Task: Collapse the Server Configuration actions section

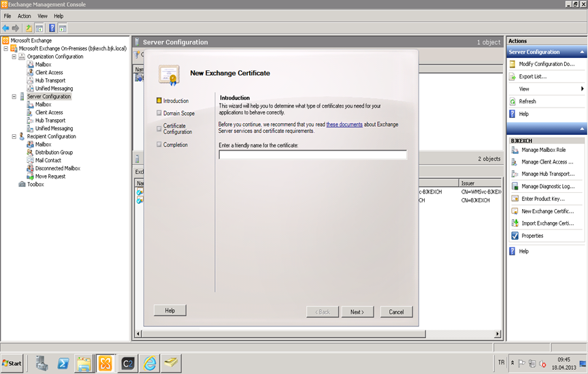Action: (582, 52)
